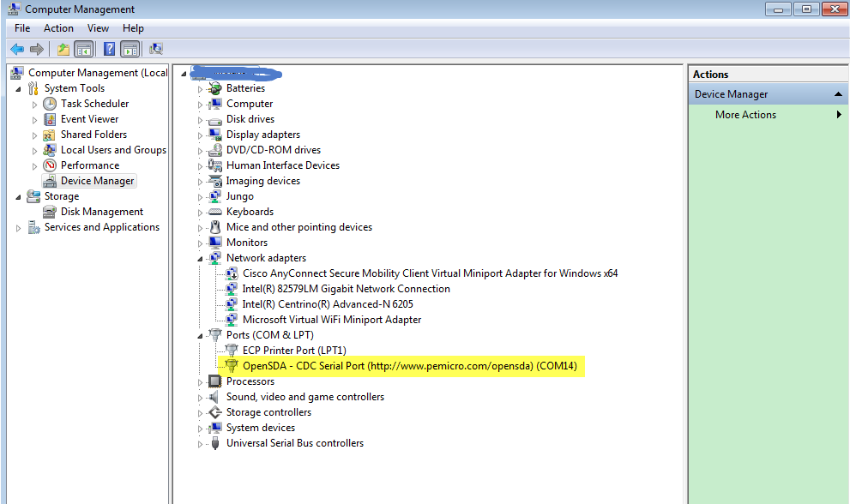
Task: Click the Performance icon
Action: click(x=50, y=165)
